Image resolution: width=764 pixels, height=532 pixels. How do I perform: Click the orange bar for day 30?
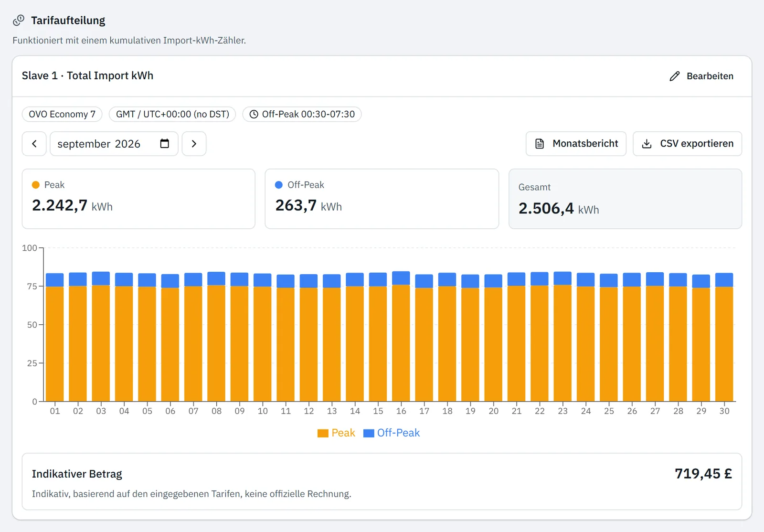(x=724, y=344)
